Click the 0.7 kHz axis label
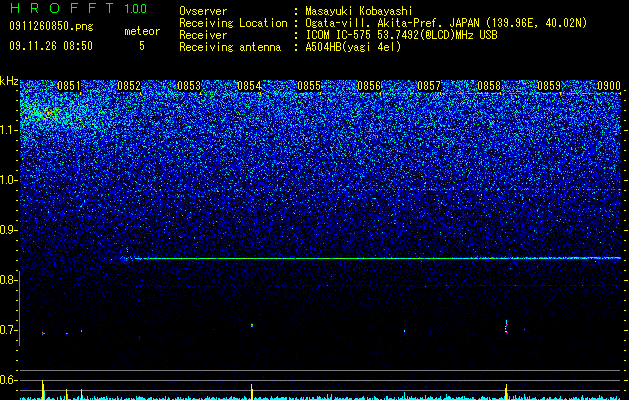The height and width of the screenshot is (400, 629). click(x=8, y=330)
